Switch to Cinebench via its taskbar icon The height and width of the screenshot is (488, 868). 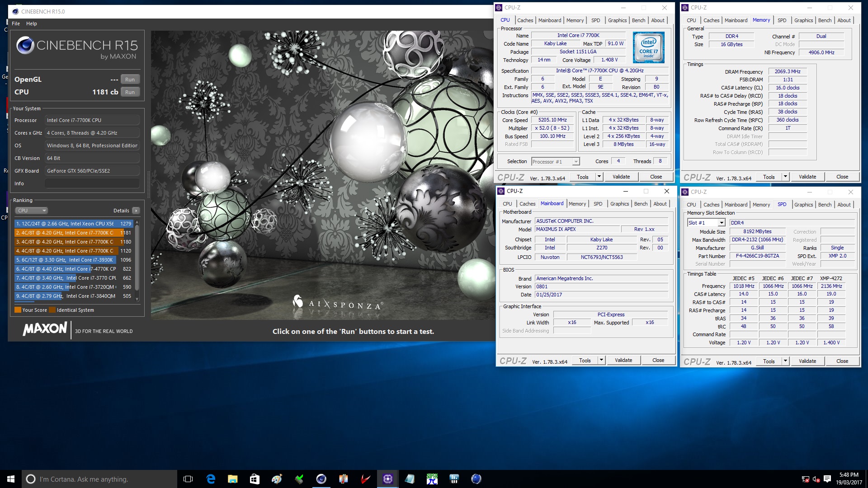pyautogui.click(x=321, y=479)
